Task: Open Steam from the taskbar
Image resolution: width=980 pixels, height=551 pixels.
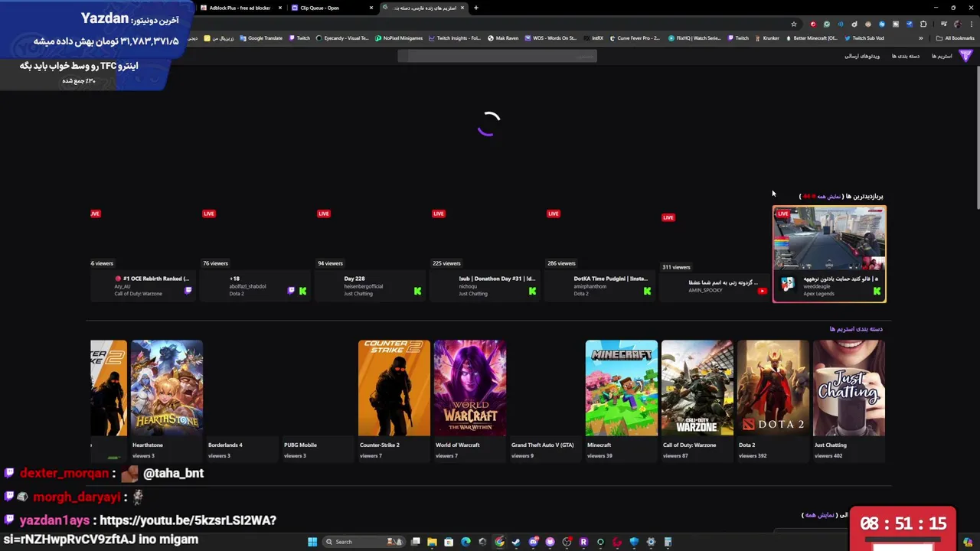Action: (516, 542)
